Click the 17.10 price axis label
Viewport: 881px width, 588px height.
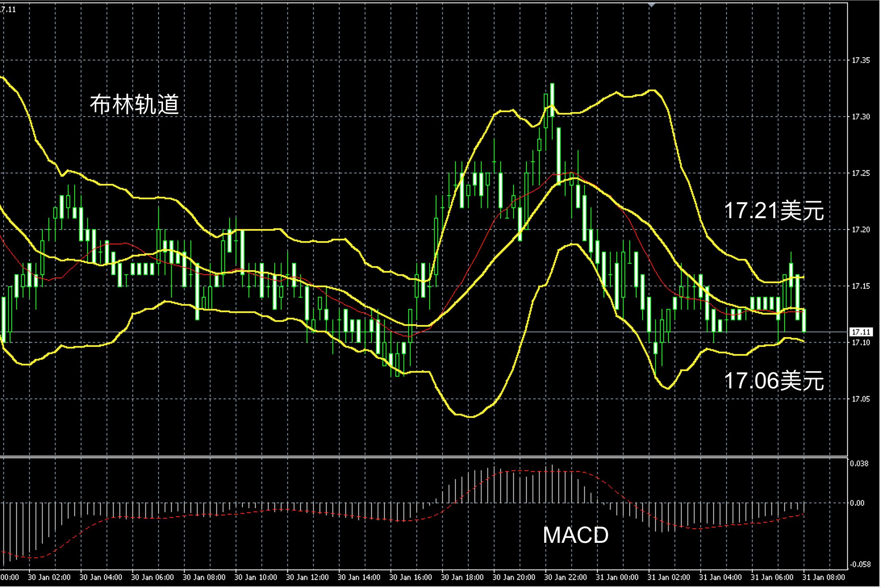tap(861, 343)
